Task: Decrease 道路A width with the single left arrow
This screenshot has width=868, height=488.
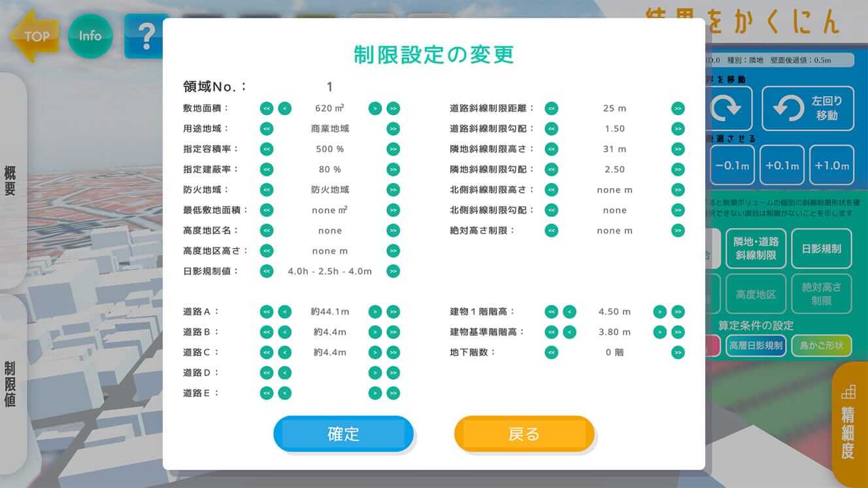Action: point(284,312)
